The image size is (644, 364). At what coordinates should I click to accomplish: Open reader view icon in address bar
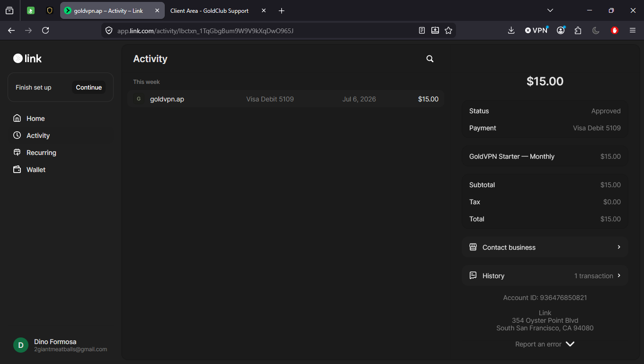422,30
